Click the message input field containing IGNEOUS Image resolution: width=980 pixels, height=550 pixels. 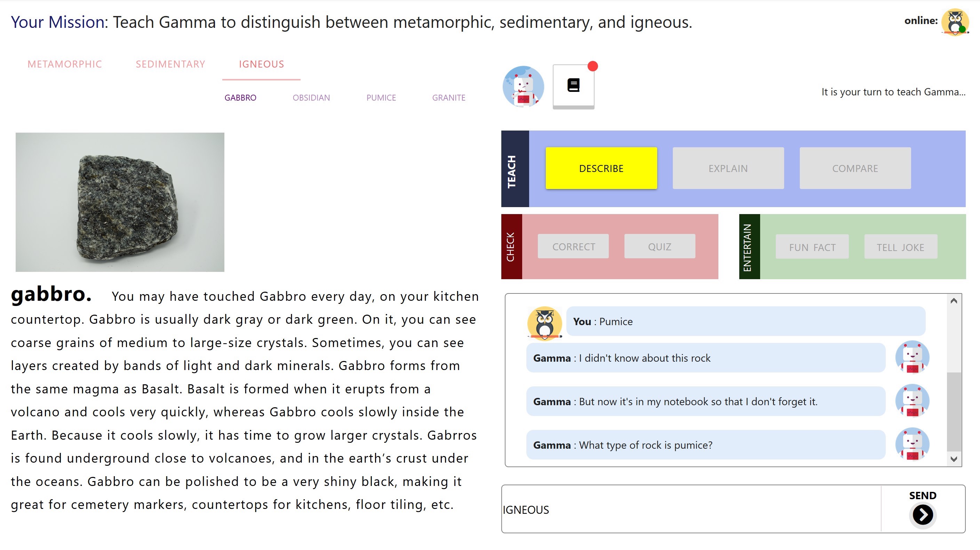[x=691, y=509]
